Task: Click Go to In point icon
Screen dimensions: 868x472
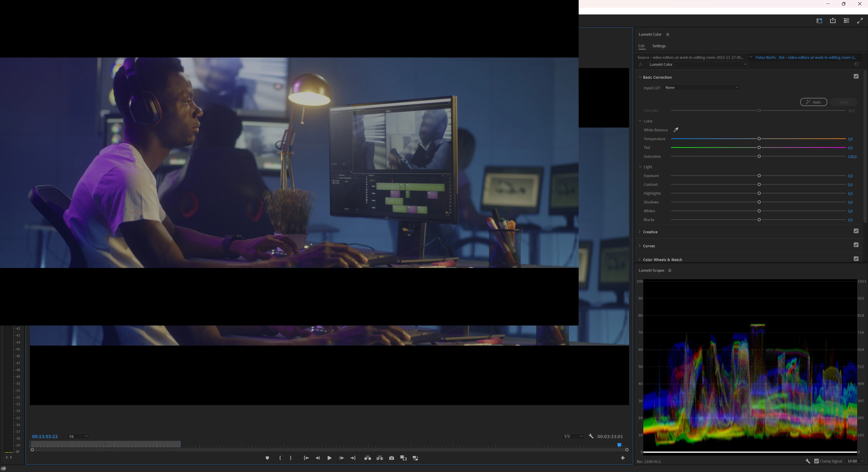Action: pyautogui.click(x=306, y=458)
